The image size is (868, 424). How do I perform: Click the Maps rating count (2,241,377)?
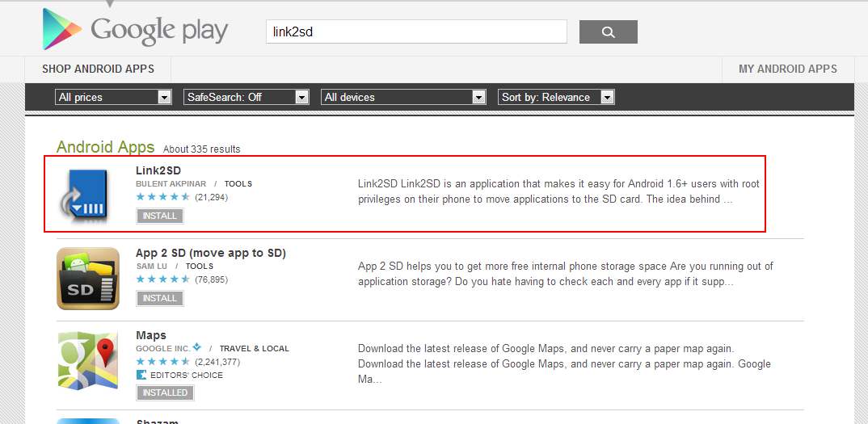coord(217,363)
